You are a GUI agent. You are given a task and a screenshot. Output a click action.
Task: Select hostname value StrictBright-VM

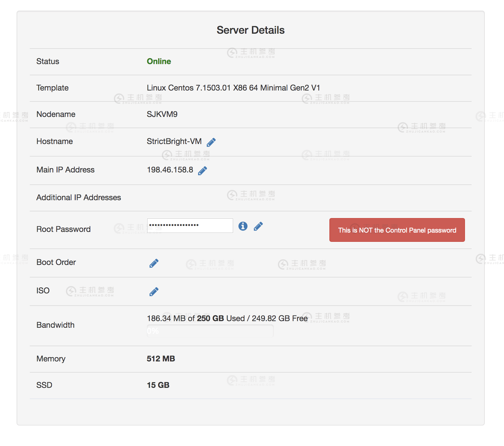point(174,141)
